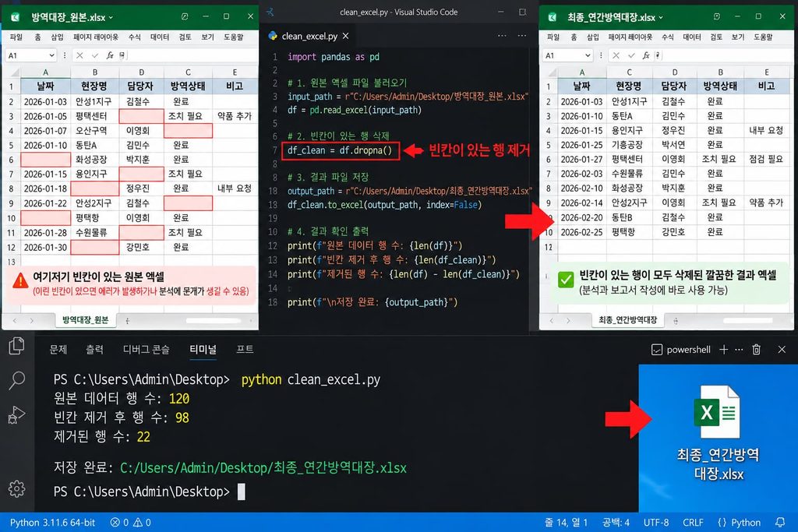This screenshot has width=798, height=532.
Task: Click the confirm checkmark formula icon in 방역대장_원본 window
Action: tap(94, 55)
